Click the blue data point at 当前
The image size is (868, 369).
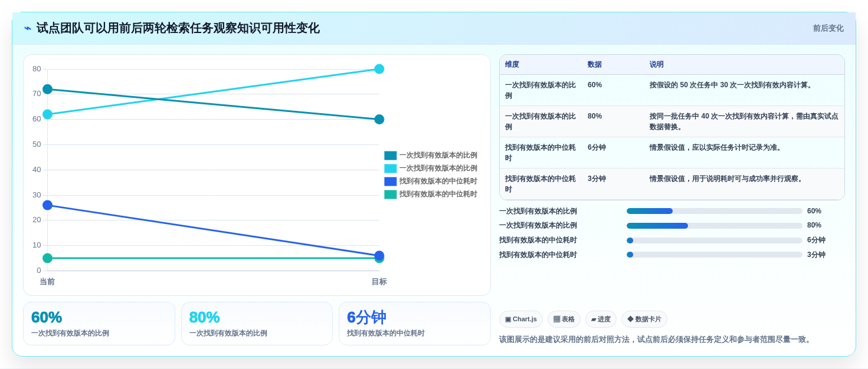coord(48,205)
